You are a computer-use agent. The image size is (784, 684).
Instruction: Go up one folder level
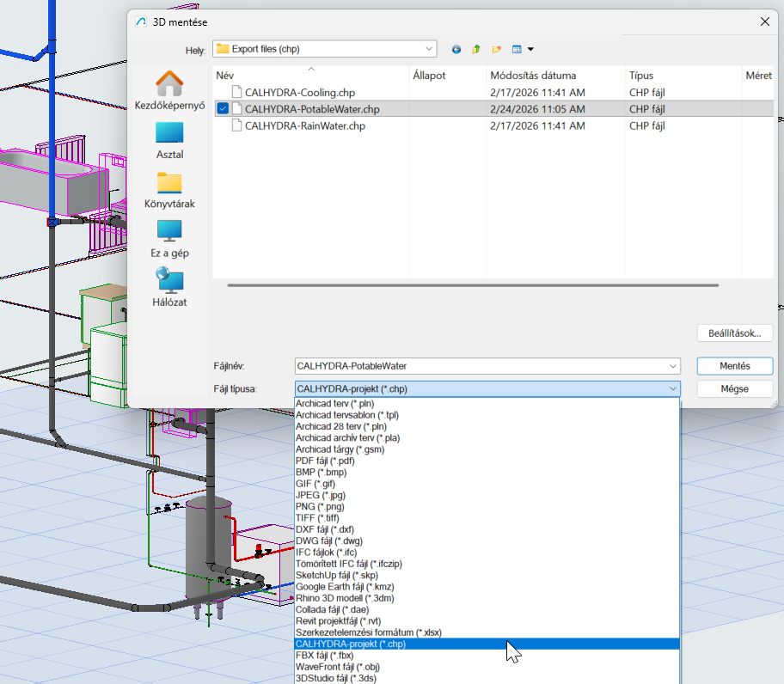[x=475, y=50]
